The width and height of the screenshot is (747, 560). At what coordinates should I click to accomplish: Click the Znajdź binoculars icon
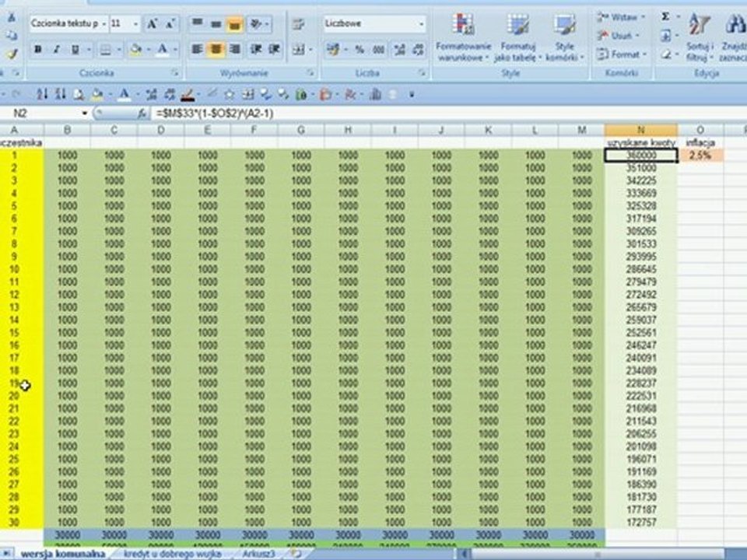pos(735,25)
